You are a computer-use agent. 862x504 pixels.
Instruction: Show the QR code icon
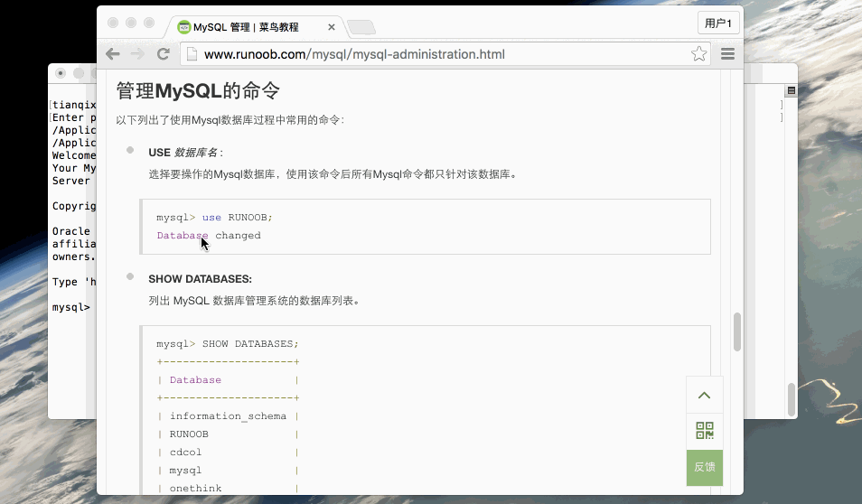click(x=704, y=431)
